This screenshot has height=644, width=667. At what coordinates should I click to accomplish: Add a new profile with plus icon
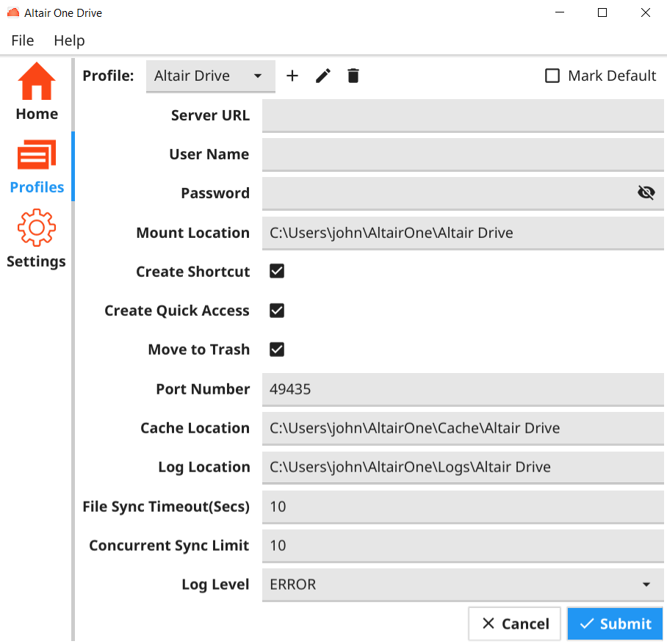coord(292,76)
